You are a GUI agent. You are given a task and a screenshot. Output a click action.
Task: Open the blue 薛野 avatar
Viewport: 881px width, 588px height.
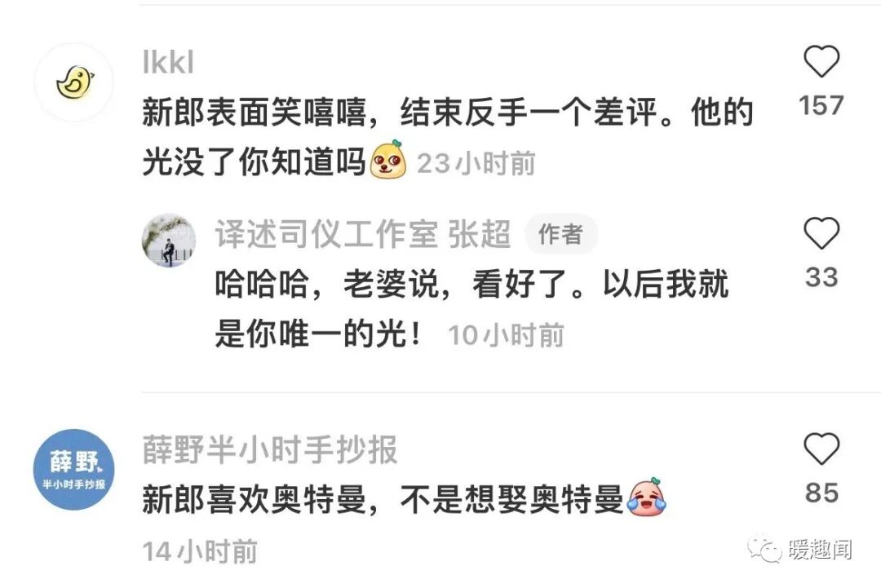(x=74, y=470)
